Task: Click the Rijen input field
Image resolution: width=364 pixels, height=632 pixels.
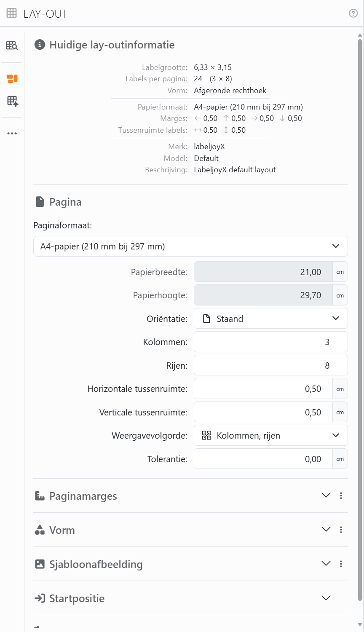Action: (x=271, y=365)
